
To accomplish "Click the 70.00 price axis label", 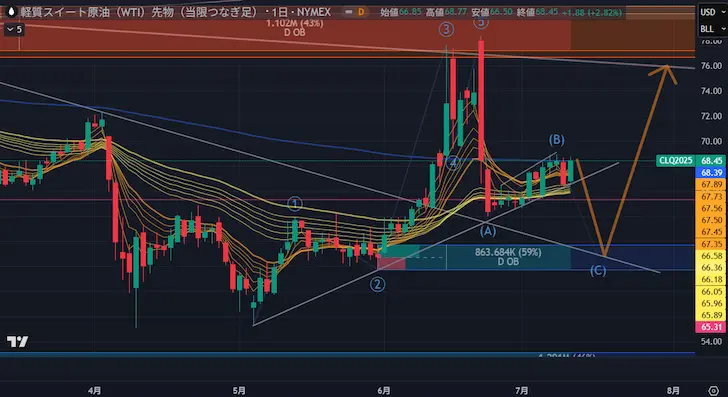I will (x=711, y=141).
